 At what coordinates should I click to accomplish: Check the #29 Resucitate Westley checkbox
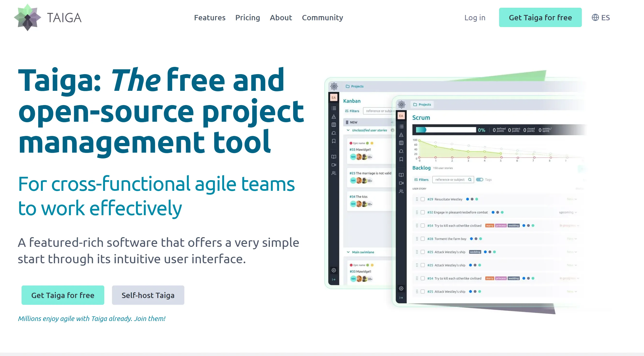pyautogui.click(x=422, y=199)
